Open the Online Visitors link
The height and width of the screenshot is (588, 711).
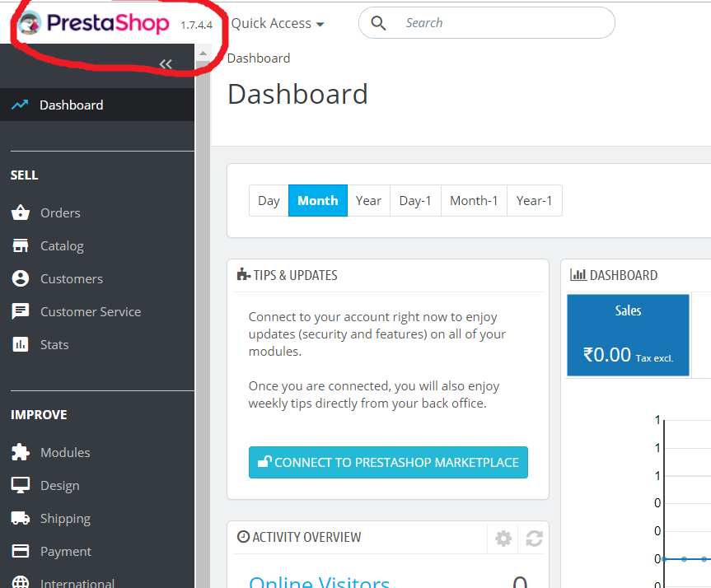(319, 582)
